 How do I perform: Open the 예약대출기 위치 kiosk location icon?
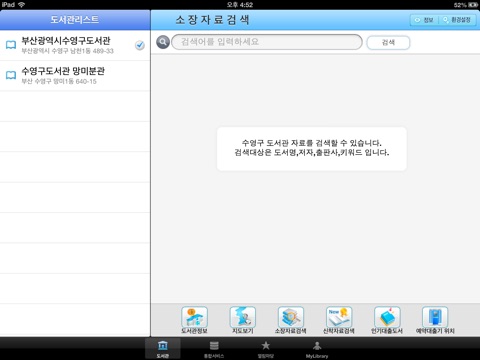[435, 318]
